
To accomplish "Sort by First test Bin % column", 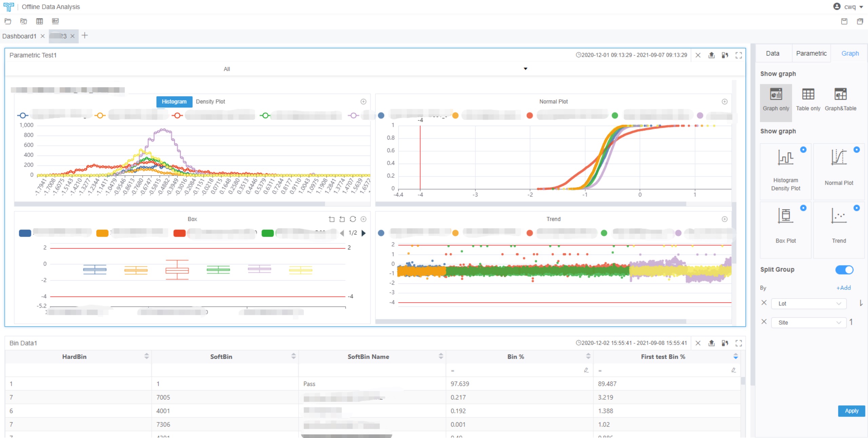I will click(x=735, y=357).
